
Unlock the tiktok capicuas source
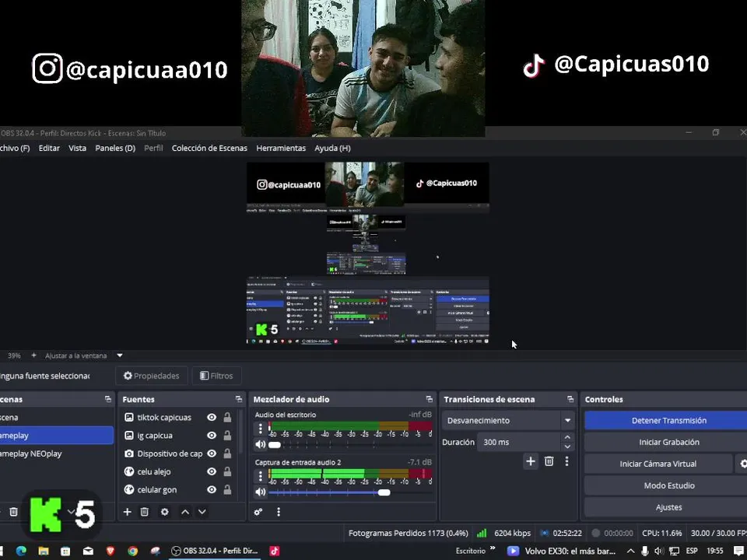(227, 417)
